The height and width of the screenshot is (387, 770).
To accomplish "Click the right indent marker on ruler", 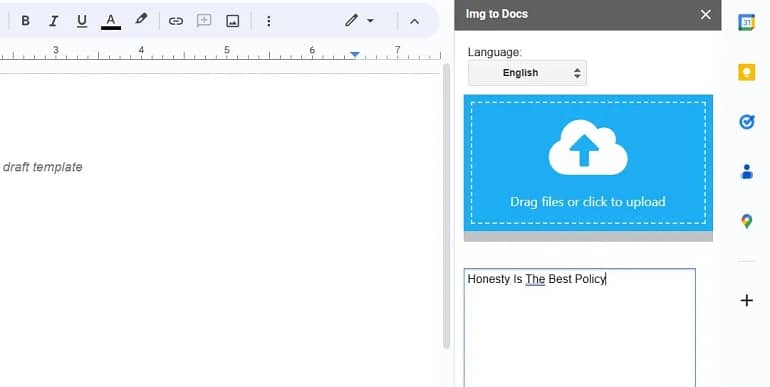I will [355, 54].
